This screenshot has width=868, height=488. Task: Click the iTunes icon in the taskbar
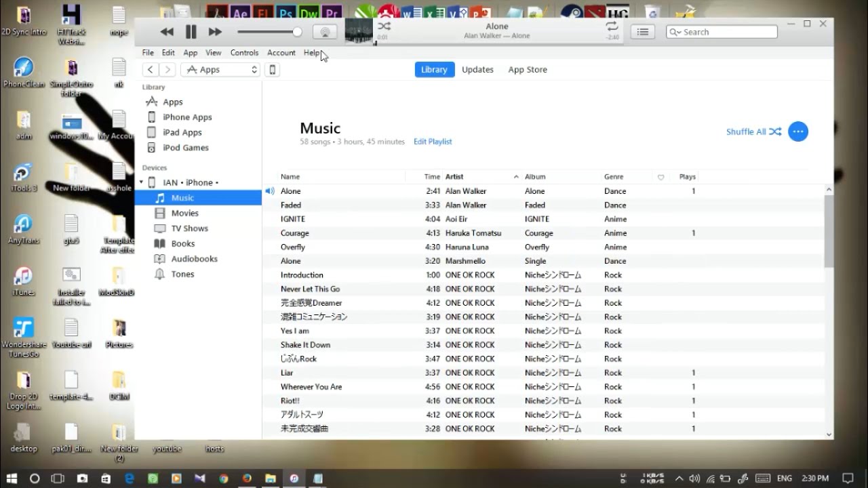pyautogui.click(x=294, y=479)
